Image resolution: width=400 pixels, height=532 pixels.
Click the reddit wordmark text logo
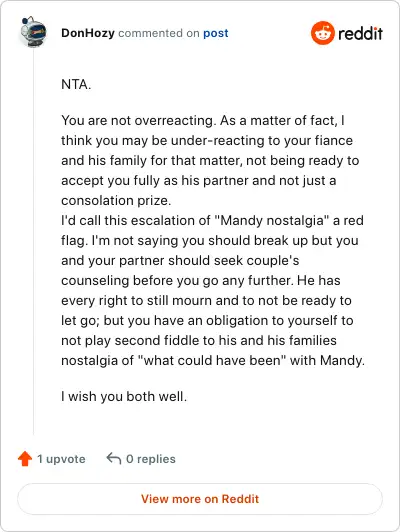click(360, 33)
